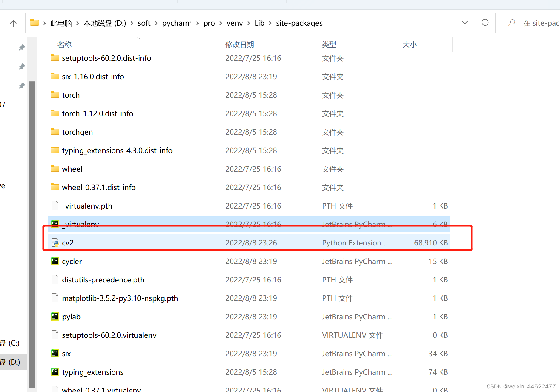Click the torch folder icon
Screen dimensions: 560x392
click(x=55, y=95)
